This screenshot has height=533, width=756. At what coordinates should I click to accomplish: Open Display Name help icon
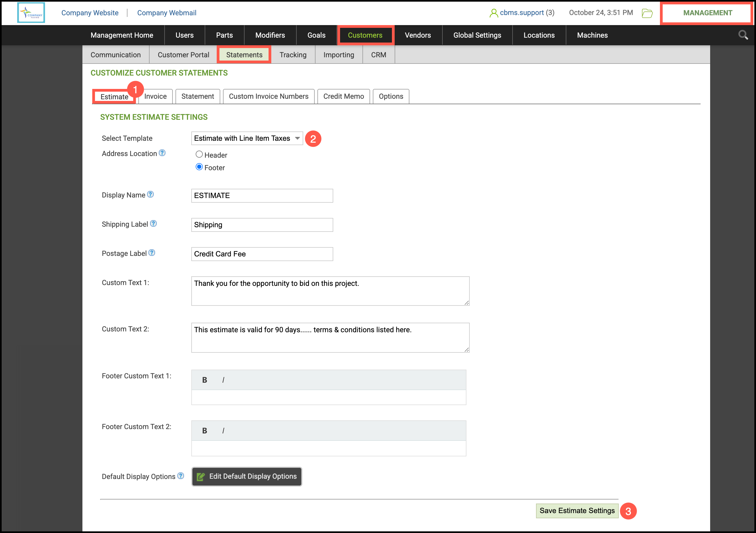[x=150, y=194]
